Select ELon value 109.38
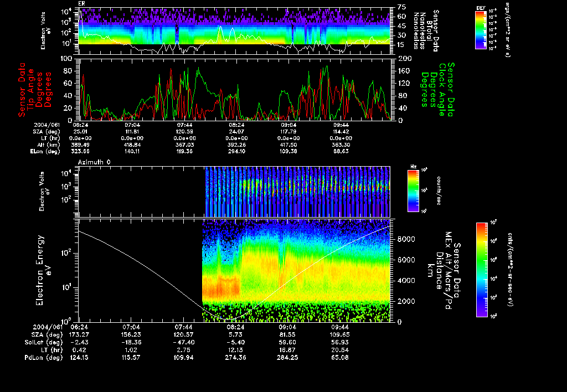Image resolution: width=567 pixels, height=392 pixels. (x=288, y=151)
